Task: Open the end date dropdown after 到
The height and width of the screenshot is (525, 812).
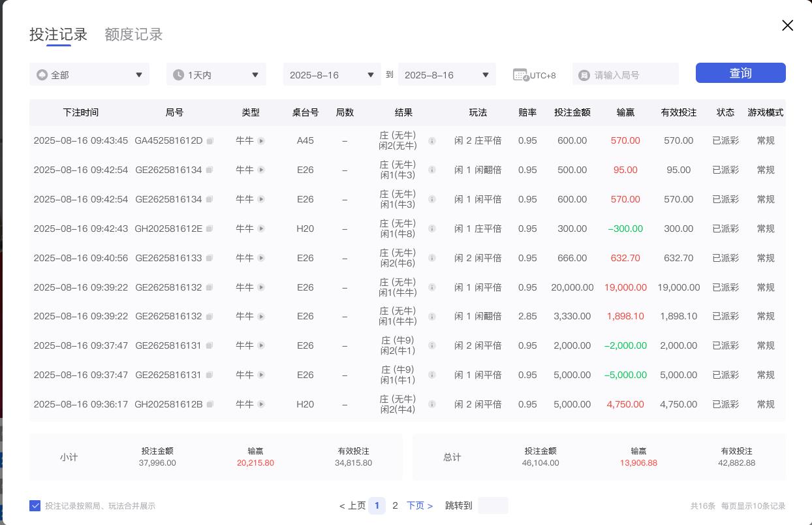Action: click(446, 75)
